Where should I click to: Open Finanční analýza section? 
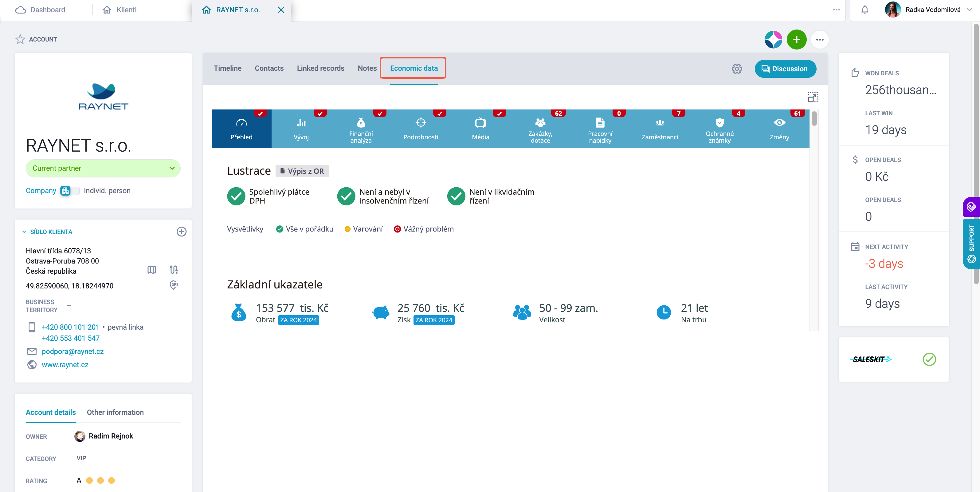tap(361, 129)
